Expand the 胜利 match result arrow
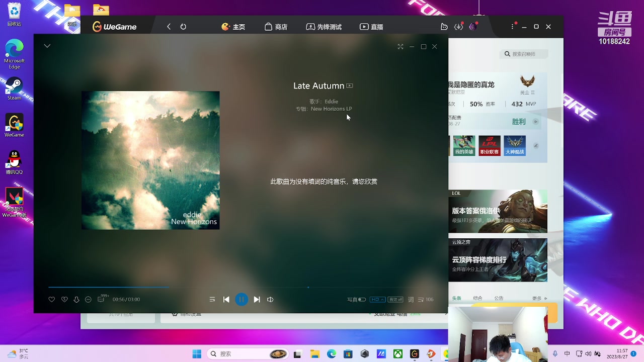Viewport: 644px width, 362px height. [x=535, y=122]
